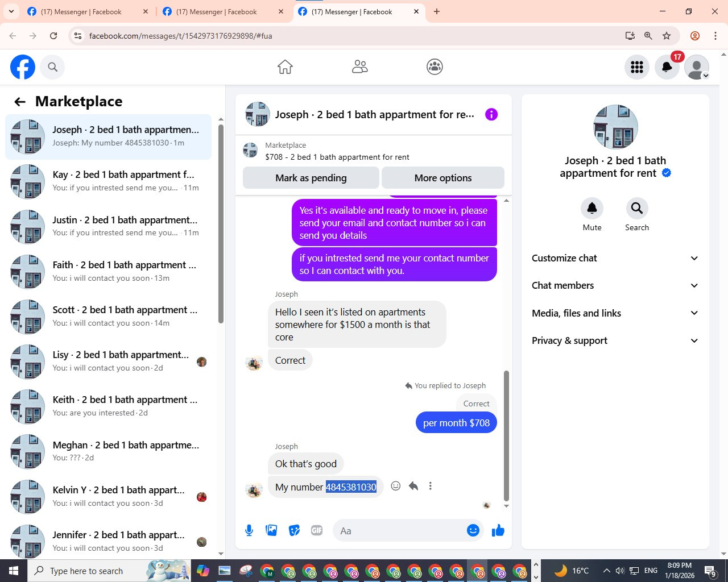728x582 pixels.
Task: Switch to the first Messenger browser tab
Action: coord(88,12)
